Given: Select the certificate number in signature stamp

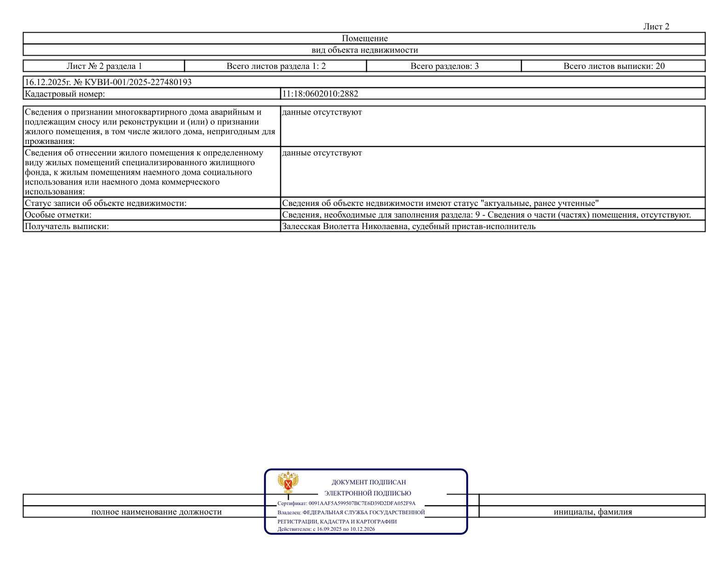Looking at the screenshot, I should pyautogui.click(x=362, y=503).
